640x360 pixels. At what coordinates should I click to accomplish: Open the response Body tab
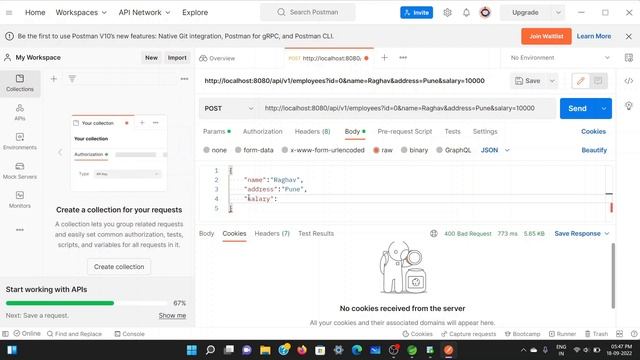pyautogui.click(x=206, y=233)
